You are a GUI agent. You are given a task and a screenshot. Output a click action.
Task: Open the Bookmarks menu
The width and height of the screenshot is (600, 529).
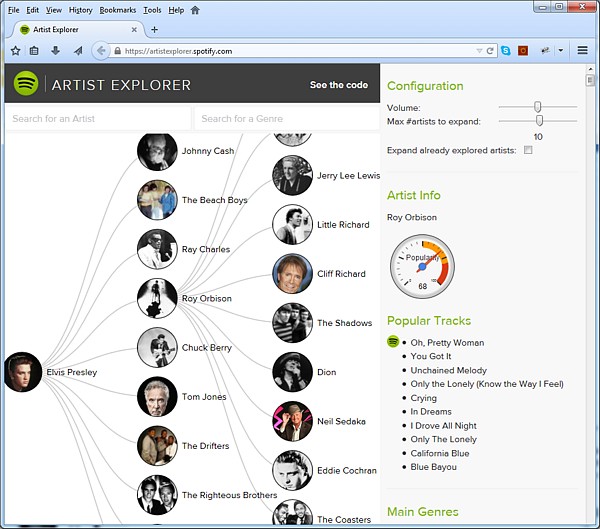click(117, 10)
